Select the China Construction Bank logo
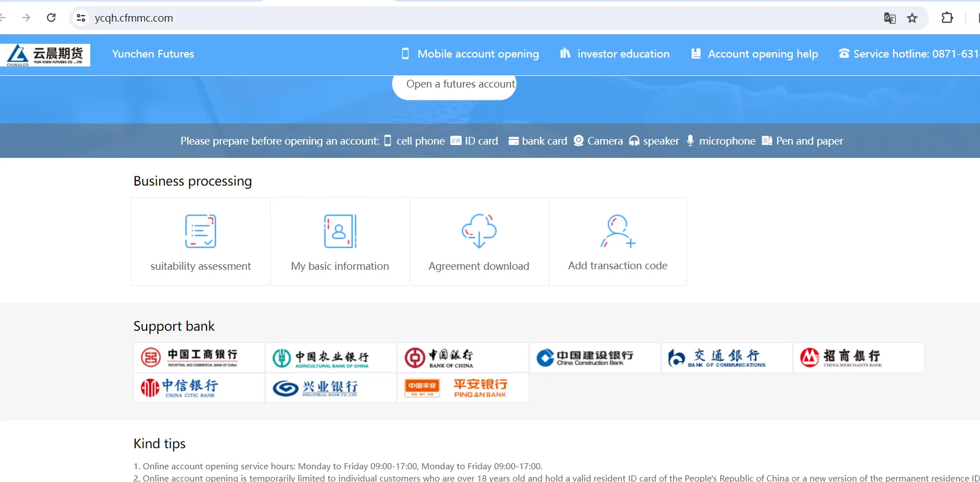 click(595, 357)
